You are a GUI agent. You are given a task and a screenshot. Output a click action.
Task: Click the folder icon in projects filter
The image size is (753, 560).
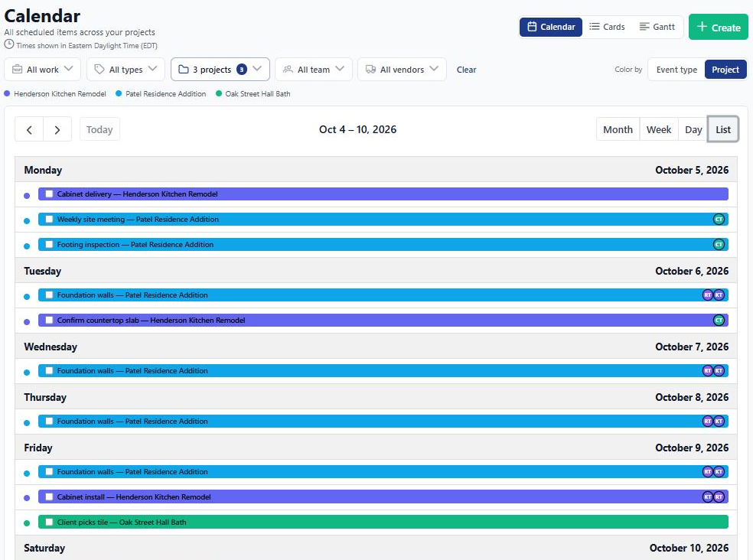tap(184, 69)
